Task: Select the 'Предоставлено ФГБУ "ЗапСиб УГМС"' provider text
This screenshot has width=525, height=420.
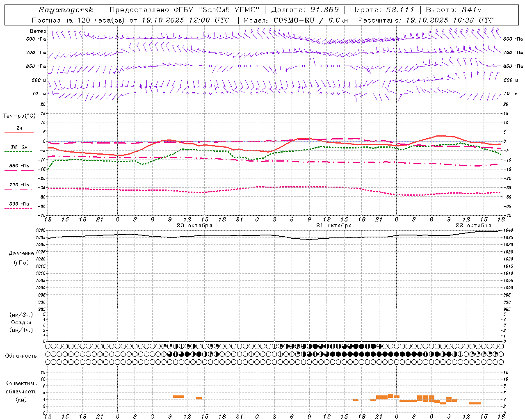Action: pos(185,10)
